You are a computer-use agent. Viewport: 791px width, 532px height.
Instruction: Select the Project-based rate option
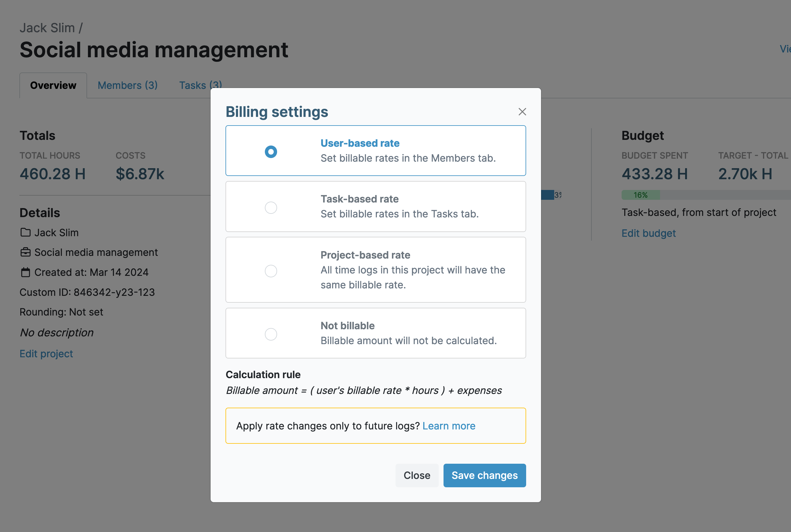click(271, 270)
